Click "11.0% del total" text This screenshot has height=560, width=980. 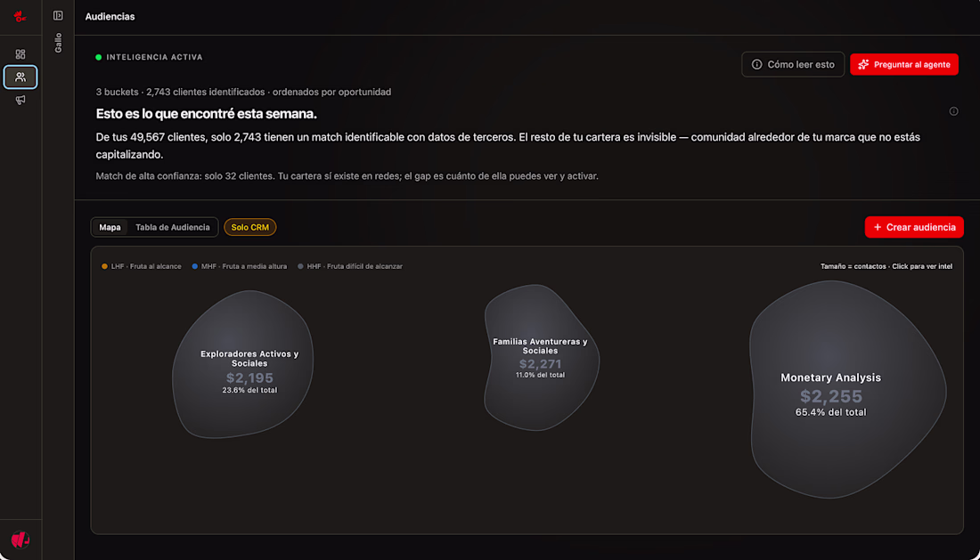(540, 375)
